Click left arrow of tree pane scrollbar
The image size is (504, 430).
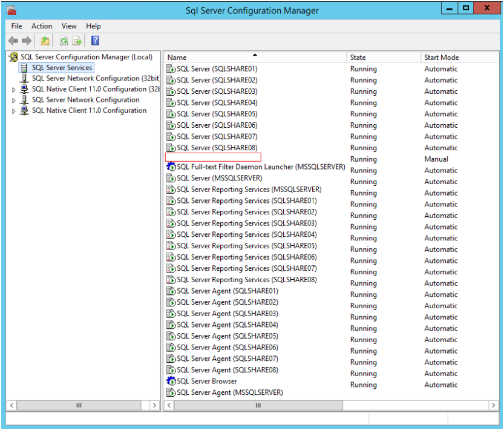(11, 405)
